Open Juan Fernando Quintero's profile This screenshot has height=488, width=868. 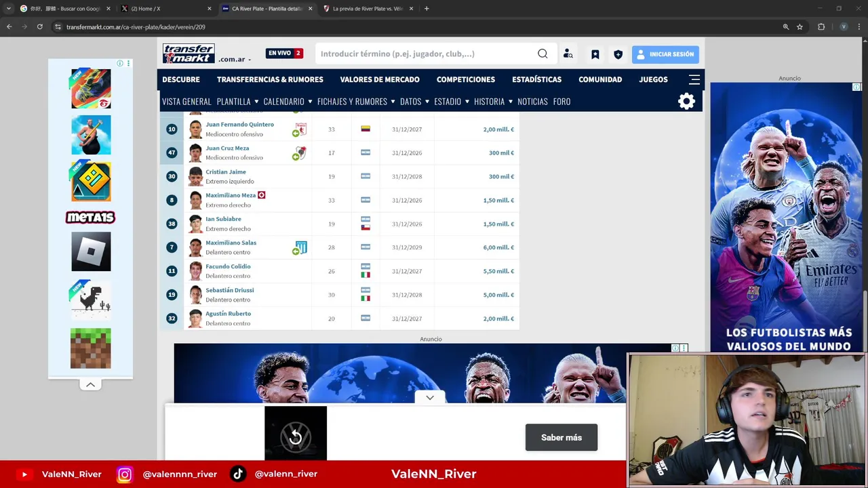[x=239, y=125]
